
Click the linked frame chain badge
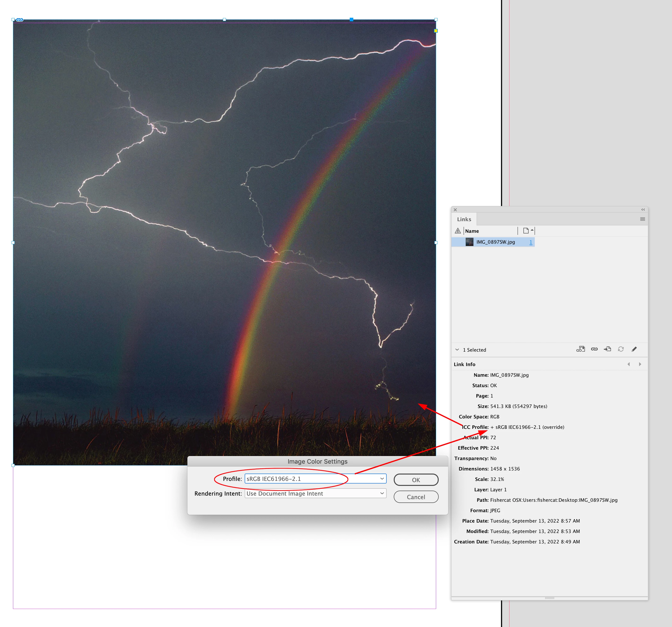point(20,20)
